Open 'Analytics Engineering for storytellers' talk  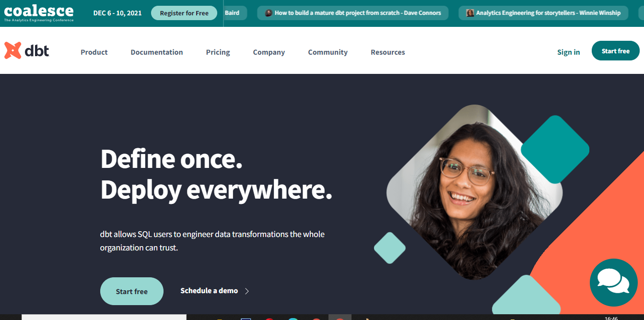click(x=543, y=13)
